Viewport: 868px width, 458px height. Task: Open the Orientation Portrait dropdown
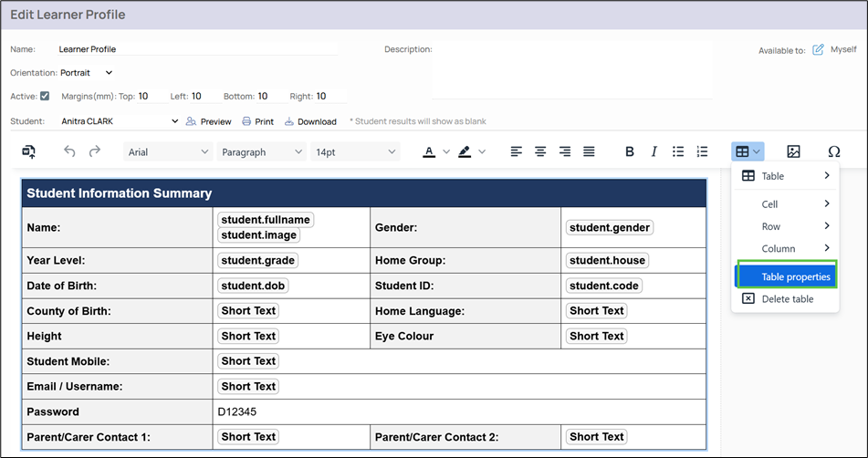click(87, 72)
